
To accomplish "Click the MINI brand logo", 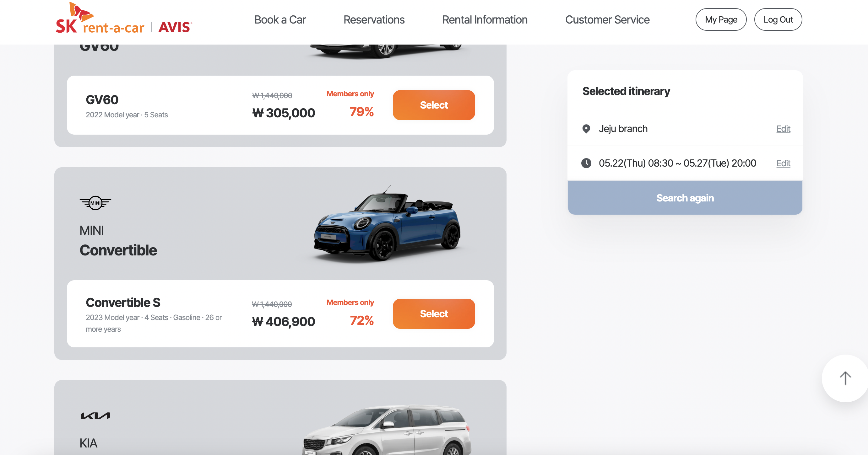I will (x=95, y=203).
